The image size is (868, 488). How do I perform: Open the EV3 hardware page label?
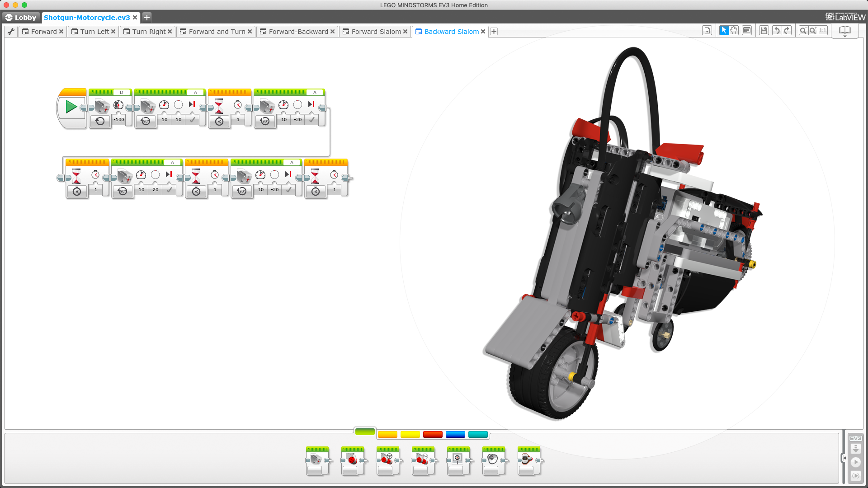(x=856, y=438)
